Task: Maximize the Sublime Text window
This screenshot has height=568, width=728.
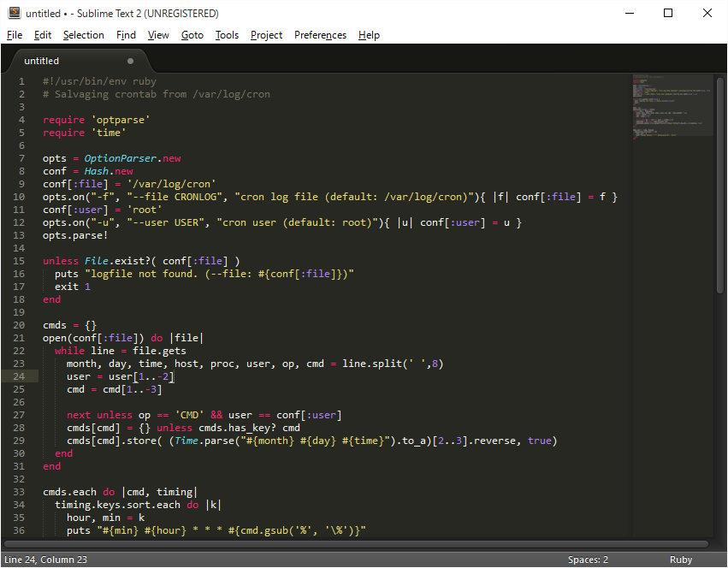Action: click(668, 13)
